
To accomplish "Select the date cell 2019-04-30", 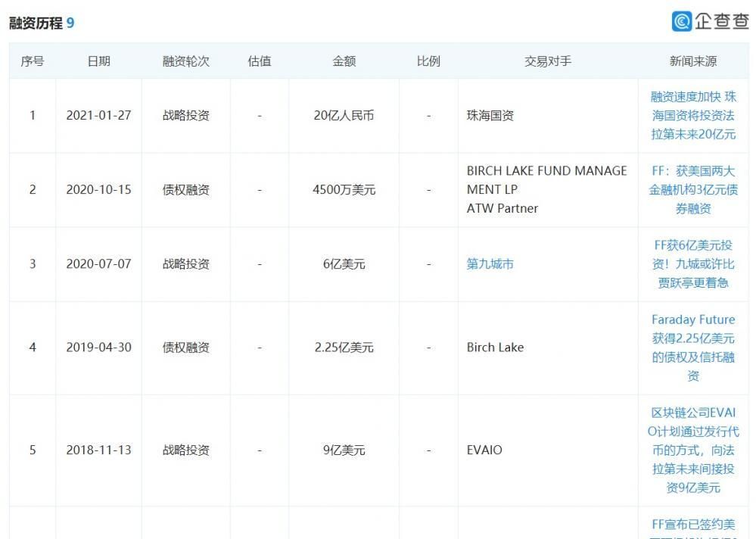I will coord(99,347).
